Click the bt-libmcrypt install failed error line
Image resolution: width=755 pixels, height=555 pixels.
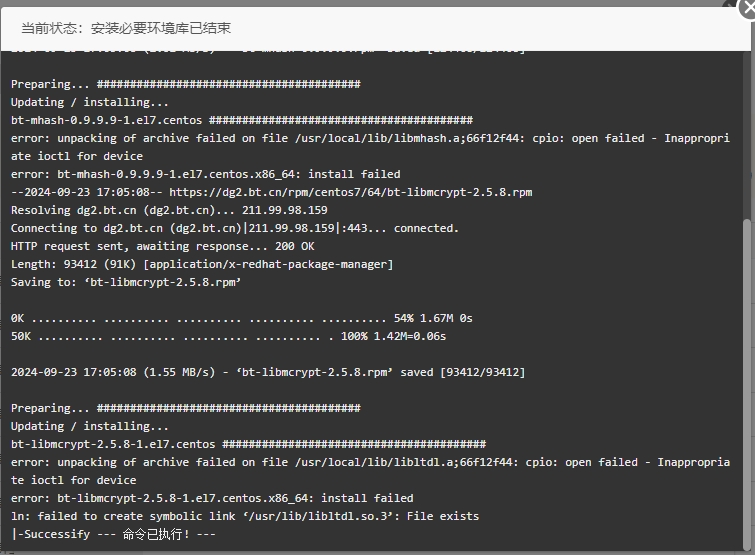212,498
